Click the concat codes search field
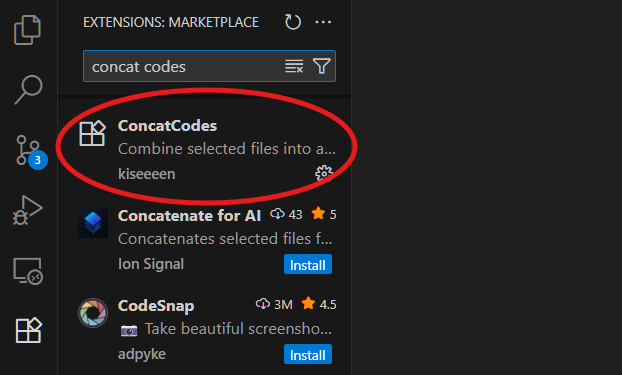This screenshot has height=375, width=622. pos(182,66)
